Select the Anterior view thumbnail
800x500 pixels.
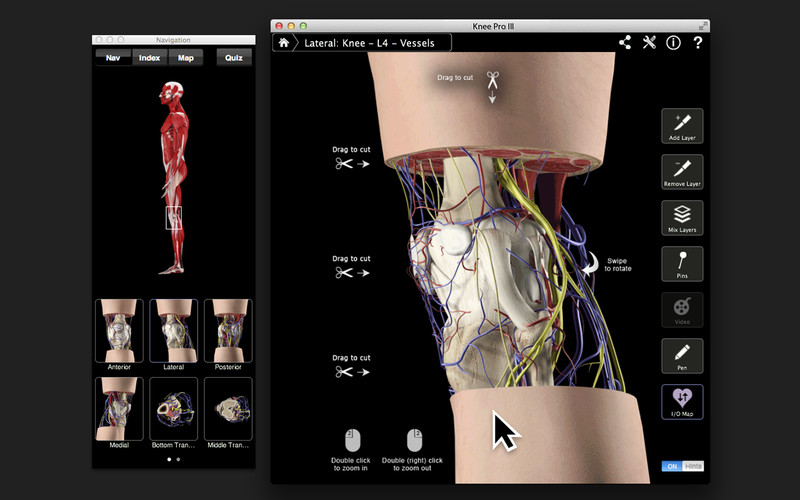coord(119,331)
